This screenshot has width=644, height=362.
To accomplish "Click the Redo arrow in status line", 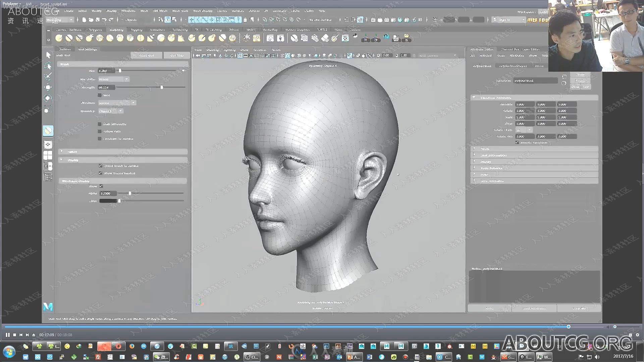I will pos(111,20).
